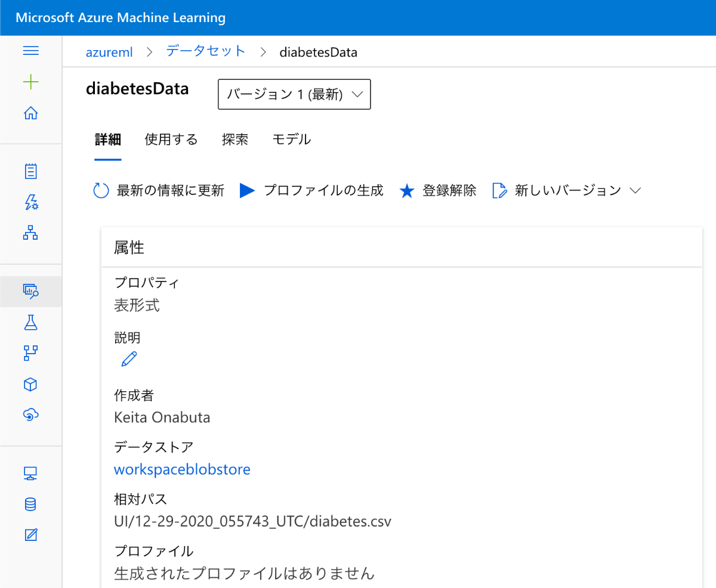Click 登録解除 button label
The height and width of the screenshot is (588, 716).
point(449,191)
